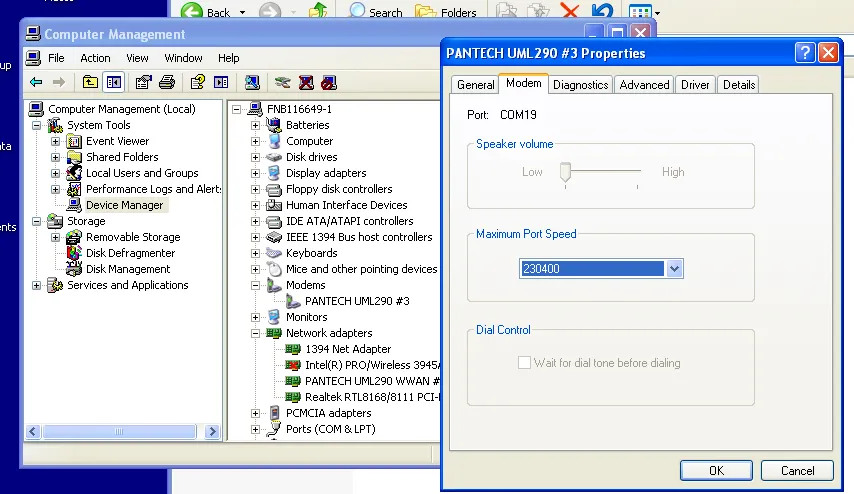Click the Back arrow in Computer Management toolbar

[36, 82]
